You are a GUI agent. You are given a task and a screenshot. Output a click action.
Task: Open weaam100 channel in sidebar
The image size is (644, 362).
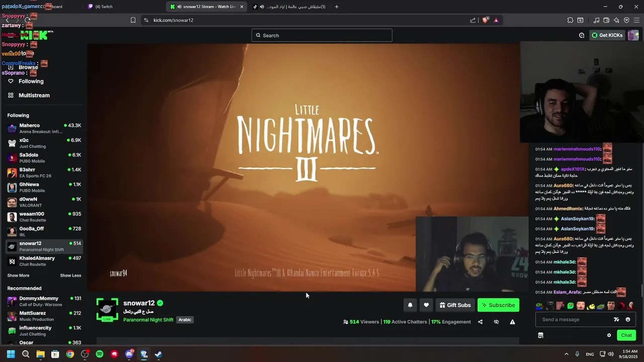tap(44, 217)
